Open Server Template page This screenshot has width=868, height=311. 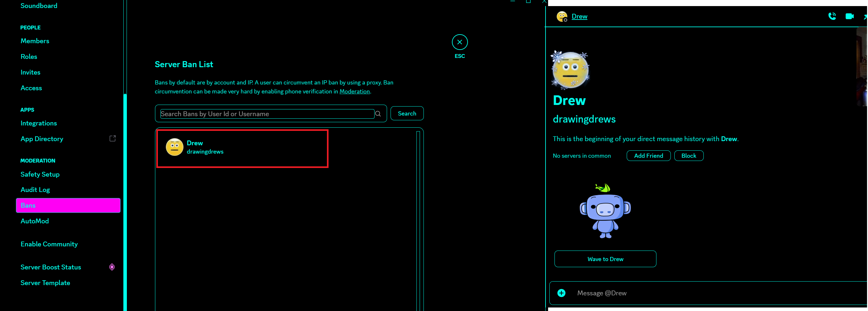point(45,283)
